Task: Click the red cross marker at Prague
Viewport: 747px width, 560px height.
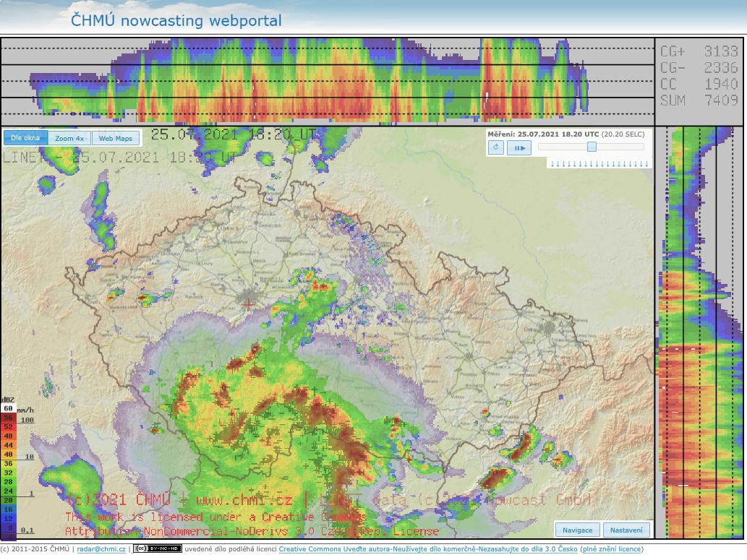Action: (x=248, y=303)
